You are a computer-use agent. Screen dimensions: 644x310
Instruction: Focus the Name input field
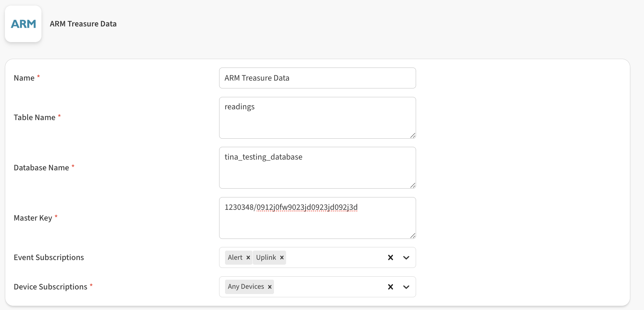[317, 78]
